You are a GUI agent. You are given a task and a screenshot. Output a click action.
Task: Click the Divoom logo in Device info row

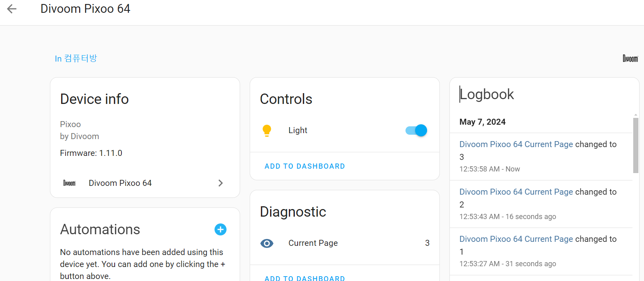[x=70, y=183]
